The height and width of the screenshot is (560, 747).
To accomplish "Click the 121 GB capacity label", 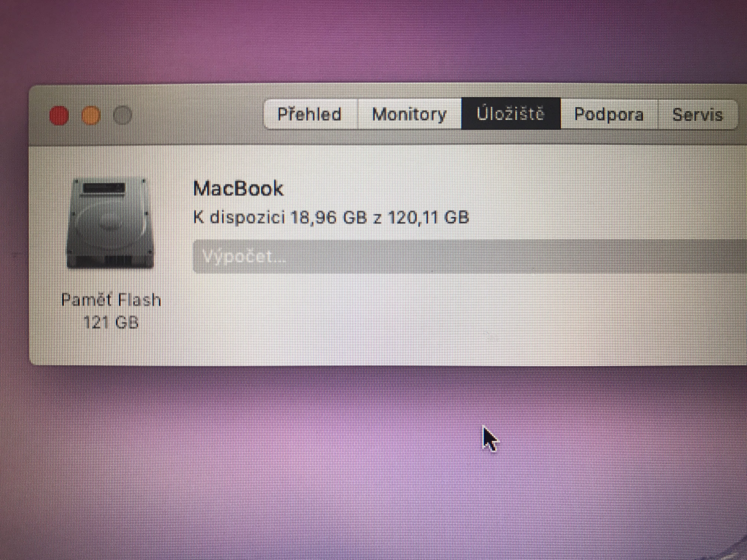I will point(111,322).
